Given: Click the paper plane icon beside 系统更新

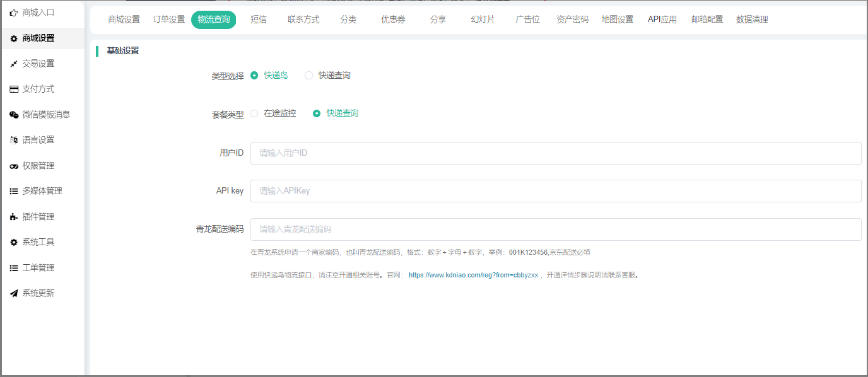Looking at the screenshot, I should coord(14,293).
